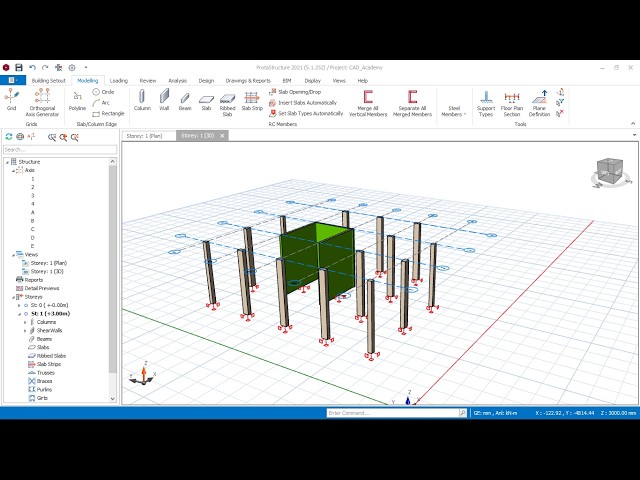This screenshot has height=480, width=640.
Task: Expand the Columns tree node
Action: coord(25,322)
